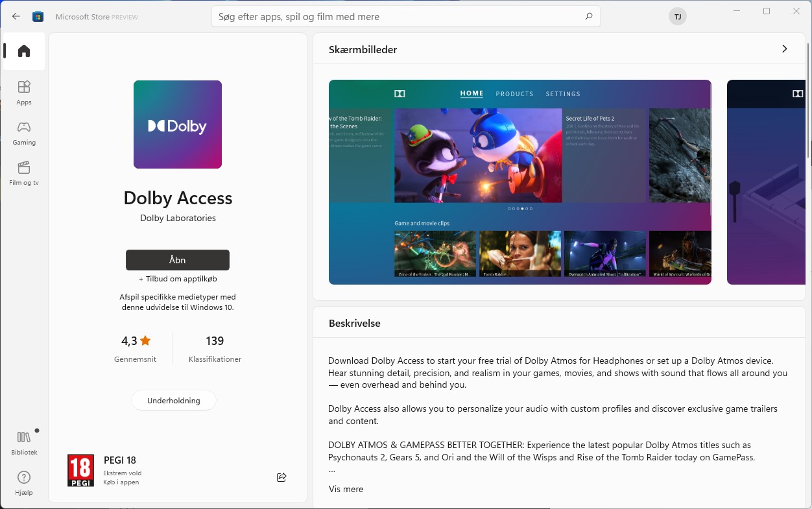Click Vis mere to expand description
812x509 pixels.
click(346, 489)
